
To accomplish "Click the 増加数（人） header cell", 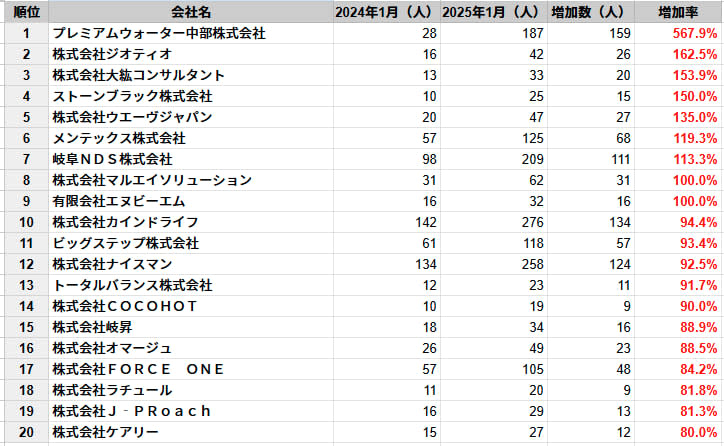I will tap(591, 12).
